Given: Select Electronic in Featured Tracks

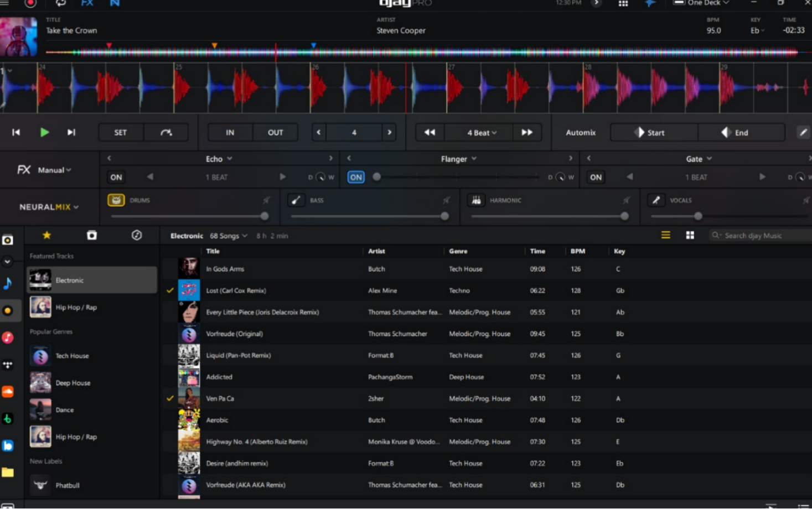Looking at the screenshot, I should [x=92, y=280].
